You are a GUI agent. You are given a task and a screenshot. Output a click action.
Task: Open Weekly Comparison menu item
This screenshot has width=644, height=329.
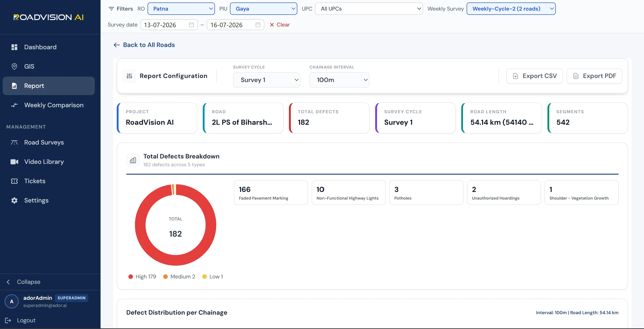[49, 105]
